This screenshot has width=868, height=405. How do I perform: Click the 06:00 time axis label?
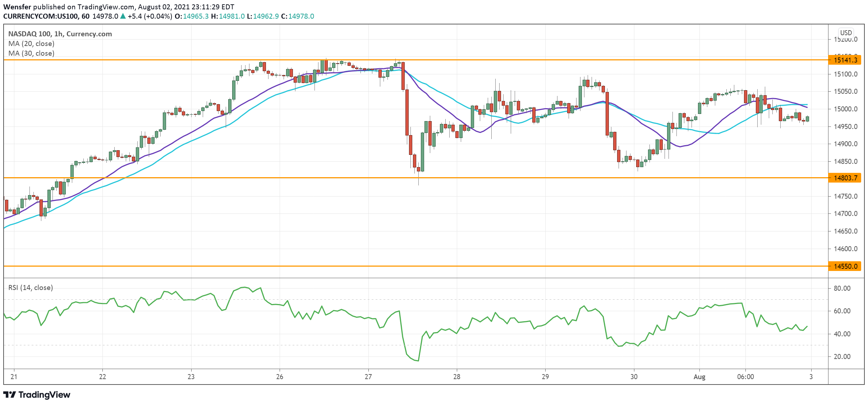745,377
